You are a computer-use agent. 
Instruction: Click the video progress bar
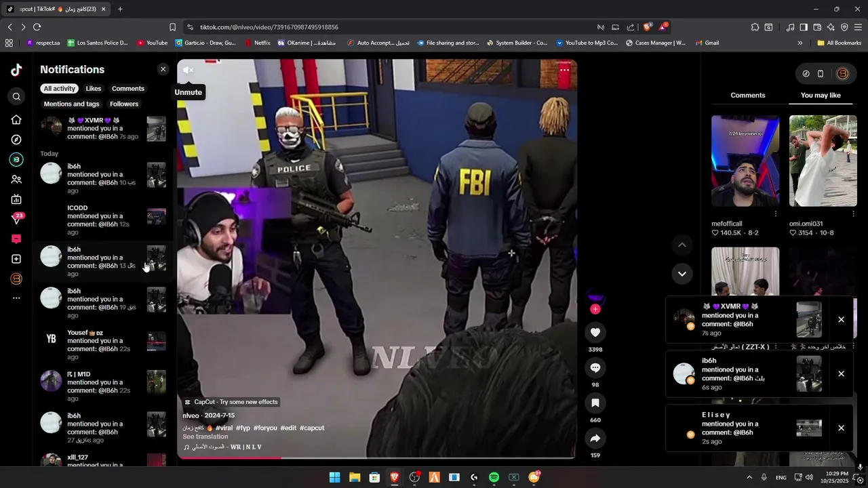click(376, 458)
